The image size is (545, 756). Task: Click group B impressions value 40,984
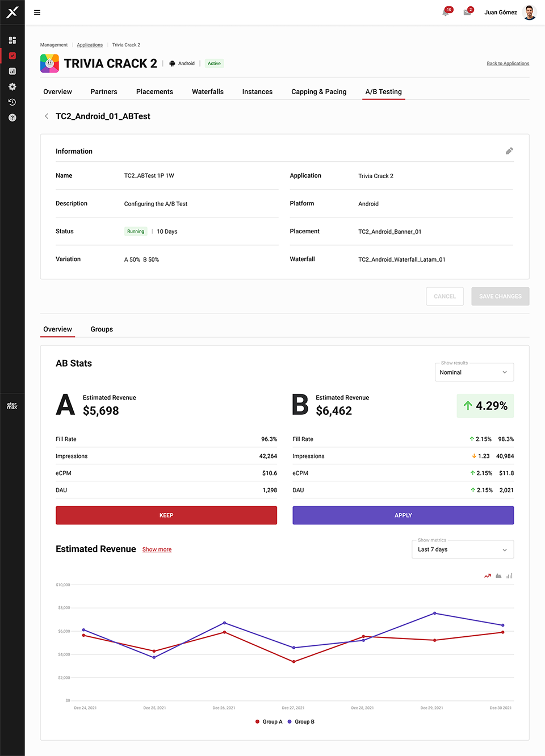point(505,456)
